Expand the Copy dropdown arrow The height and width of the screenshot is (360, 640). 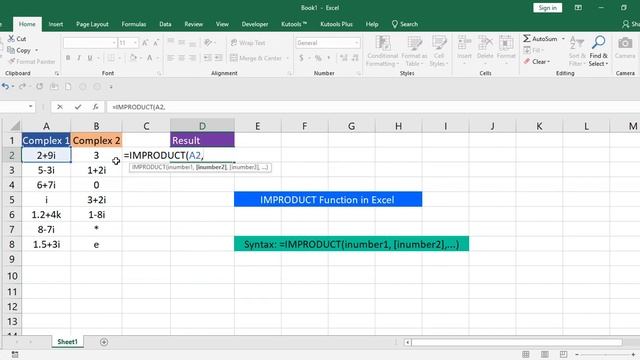[x=36, y=50]
